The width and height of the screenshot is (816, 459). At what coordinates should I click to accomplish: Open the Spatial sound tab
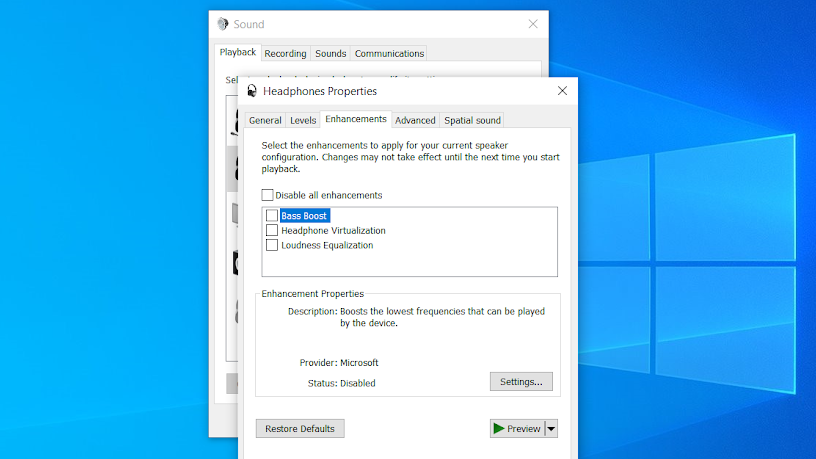pos(472,120)
